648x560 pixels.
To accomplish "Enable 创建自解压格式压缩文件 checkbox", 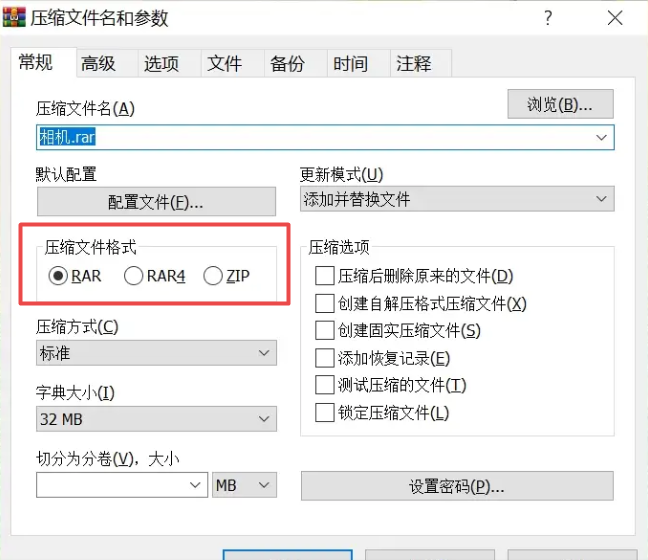I will 324,303.
